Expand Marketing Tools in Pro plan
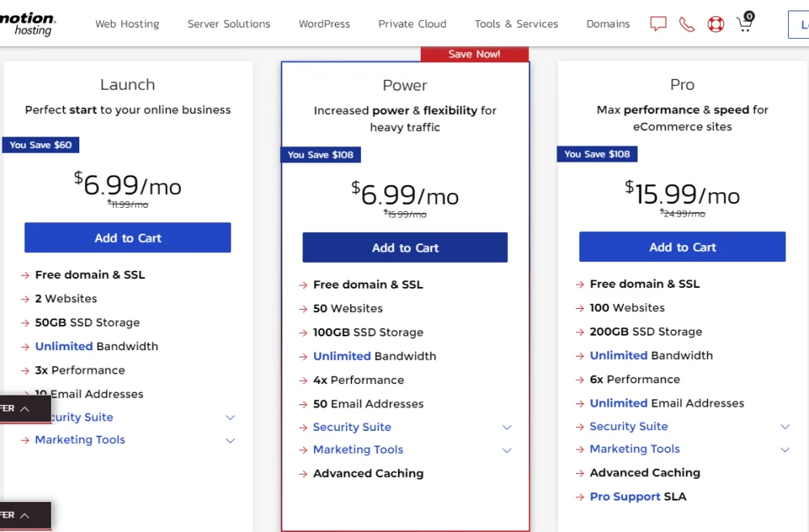809x532 pixels. (x=784, y=450)
